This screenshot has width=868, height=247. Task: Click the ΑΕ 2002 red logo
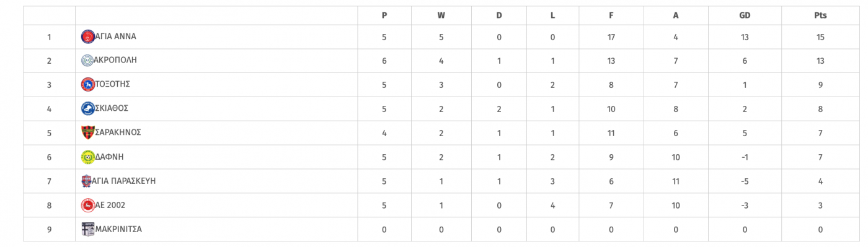[x=88, y=205]
